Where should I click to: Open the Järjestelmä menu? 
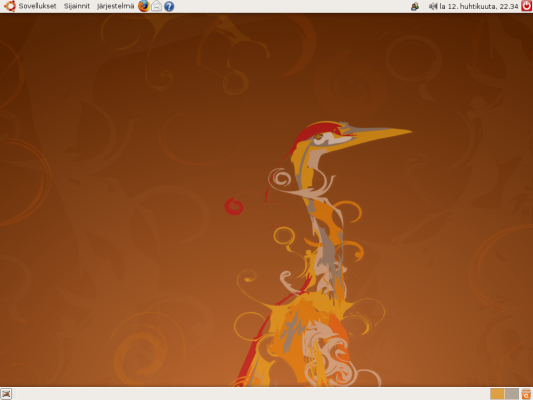116,6
